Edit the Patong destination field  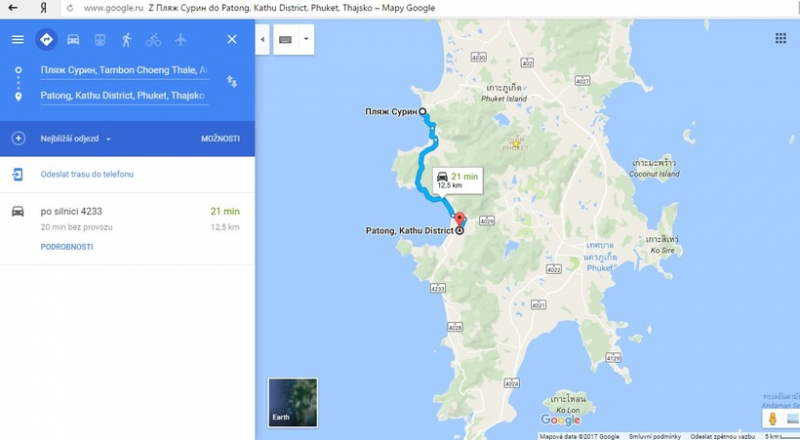124,96
